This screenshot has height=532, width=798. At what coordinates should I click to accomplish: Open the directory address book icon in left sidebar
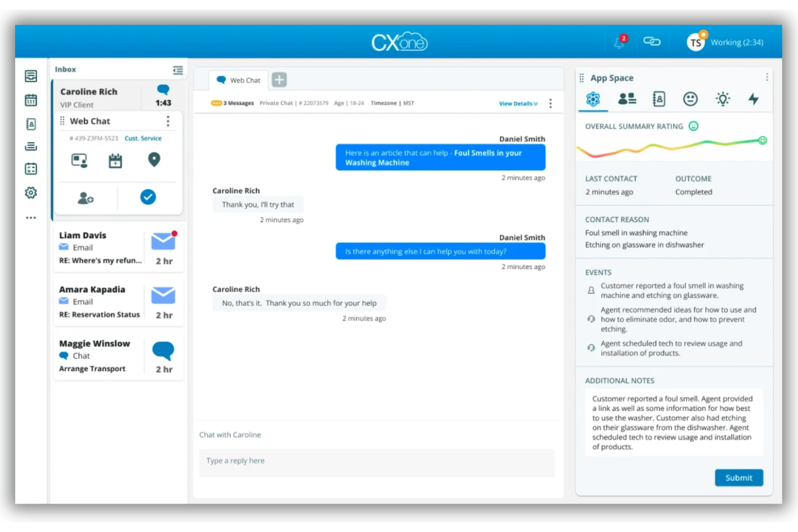31,125
